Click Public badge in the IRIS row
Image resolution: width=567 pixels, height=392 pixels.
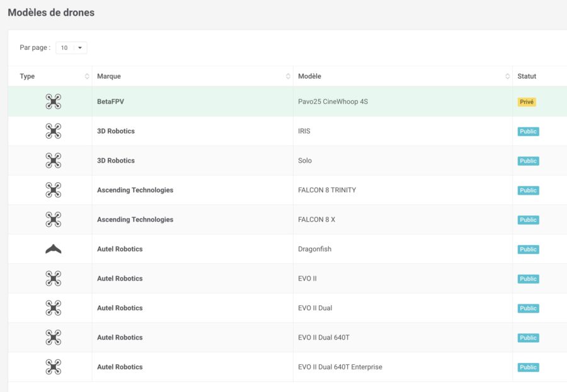coord(528,131)
